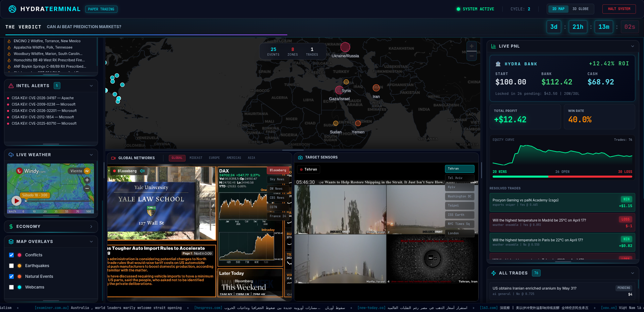Select Tel Aviv sensor feed

click(x=459, y=178)
